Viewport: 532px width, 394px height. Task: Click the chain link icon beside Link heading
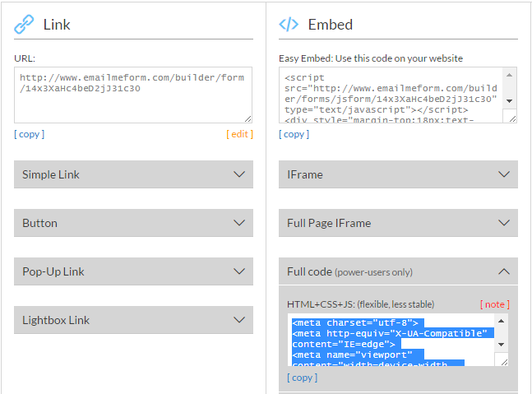tap(24, 24)
